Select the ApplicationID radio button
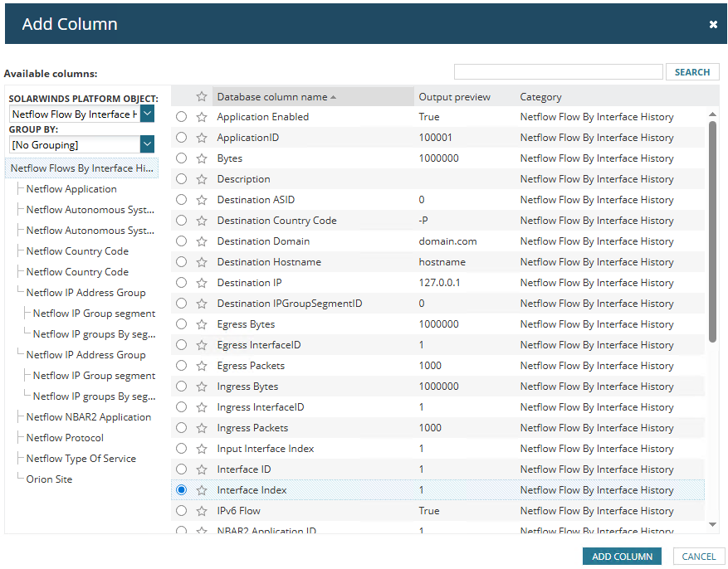The width and height of the screenshot is (728, 569). tap(182, 137)
